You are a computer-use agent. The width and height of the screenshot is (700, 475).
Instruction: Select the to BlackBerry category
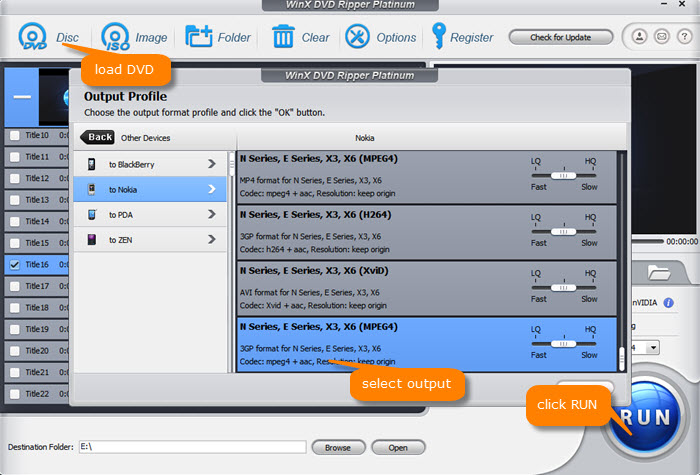[x=150, y=164]
